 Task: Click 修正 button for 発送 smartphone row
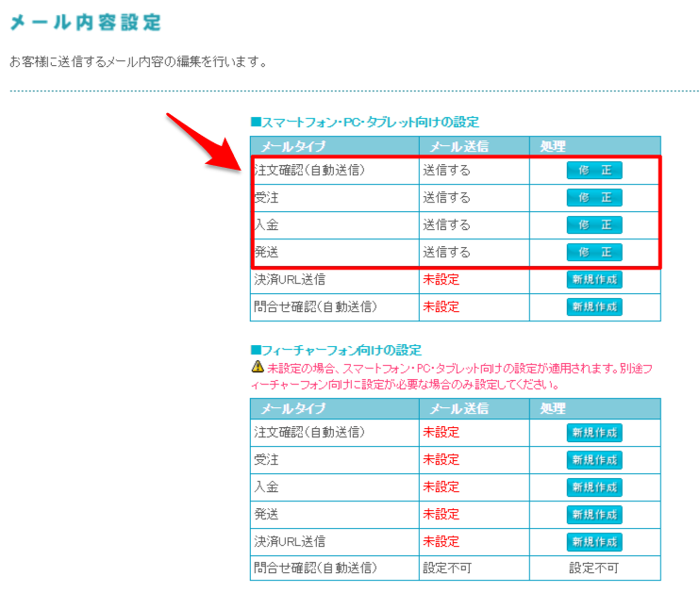point(594,252)
